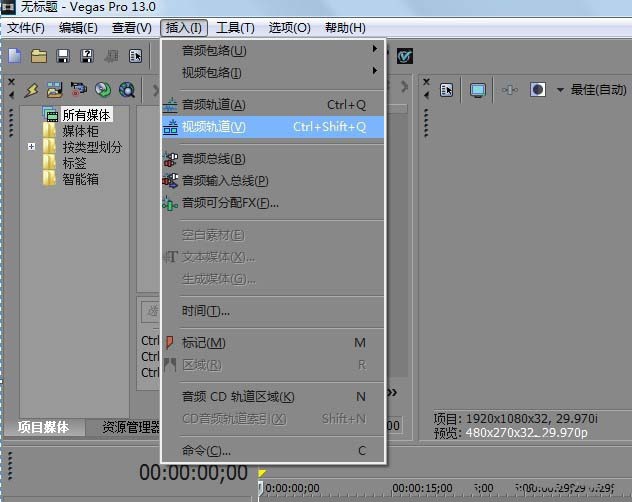Select 媒体柜 folder in tree
This screenshot has width=632, height=502.
80,131
